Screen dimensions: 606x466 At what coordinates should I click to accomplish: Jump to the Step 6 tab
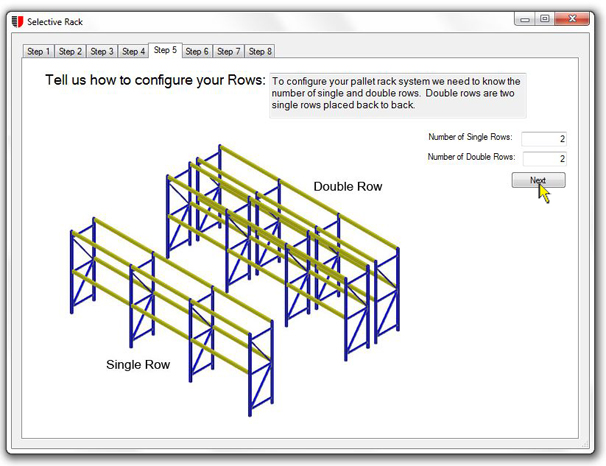(197, 51)
